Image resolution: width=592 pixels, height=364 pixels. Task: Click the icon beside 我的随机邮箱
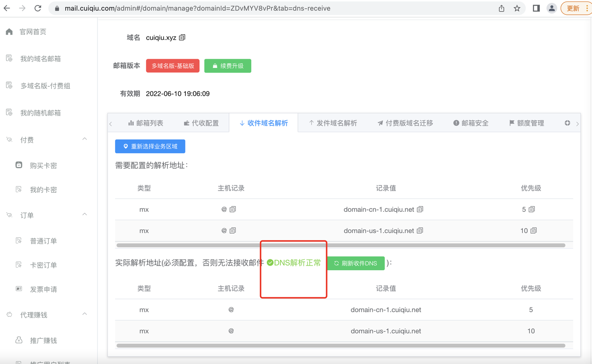[x=9, y=112]
